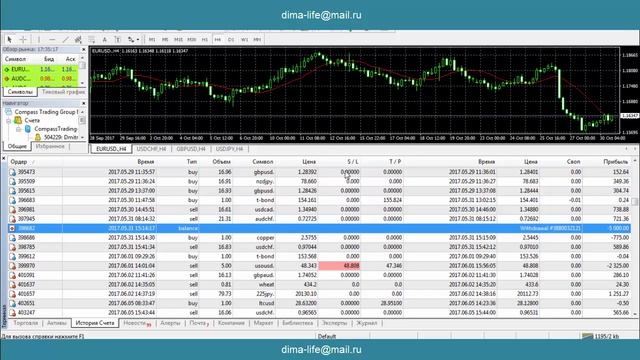
Task: Switch to the USDCHF,H4 chart tab
Action: point(151,149)
